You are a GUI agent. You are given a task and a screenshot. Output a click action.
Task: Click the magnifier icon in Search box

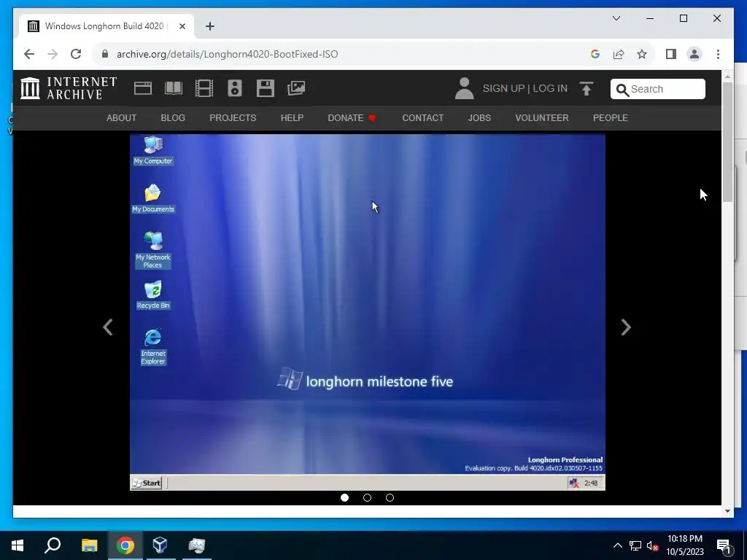[622, 90]
